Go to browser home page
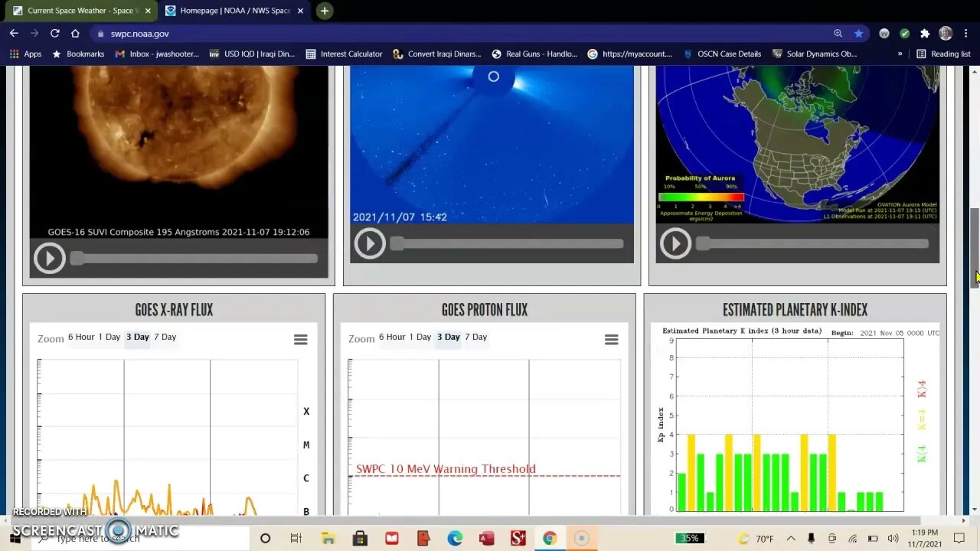This screenshot has width=980, height=551. point(75,34)
